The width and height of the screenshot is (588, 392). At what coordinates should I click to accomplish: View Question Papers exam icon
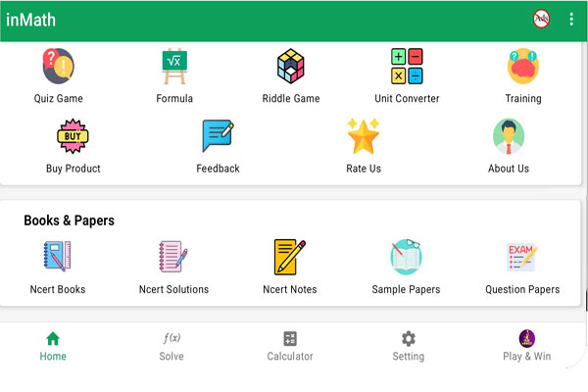tap(522, 258)
